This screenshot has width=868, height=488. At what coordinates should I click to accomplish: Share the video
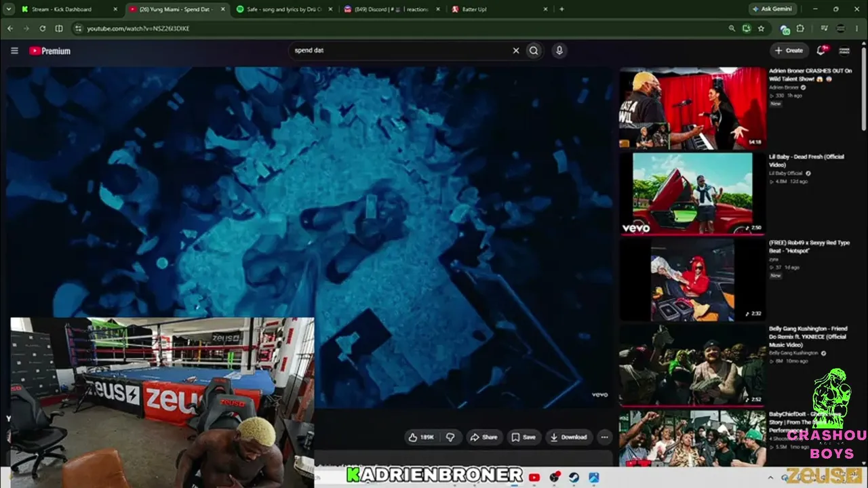[x=484, y=437]
